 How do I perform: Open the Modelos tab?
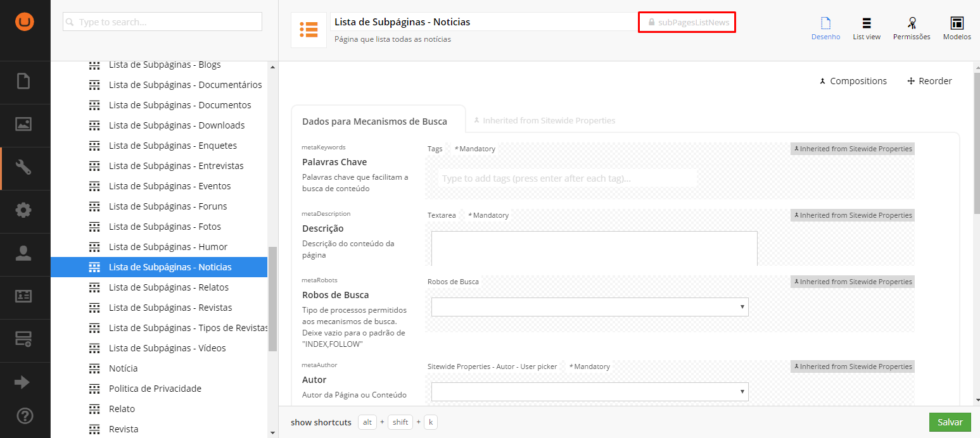[x=957, y=28]
